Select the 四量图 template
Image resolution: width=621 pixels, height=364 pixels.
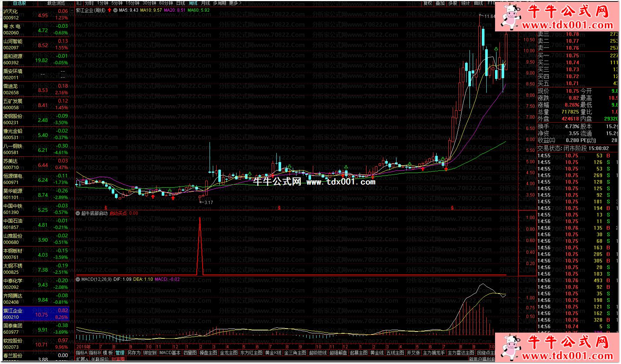click(x=190, y=353)
